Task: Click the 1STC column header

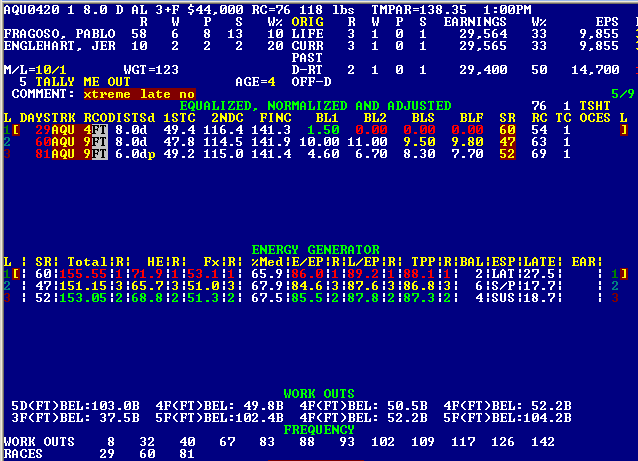Action: tap(179, 118)
